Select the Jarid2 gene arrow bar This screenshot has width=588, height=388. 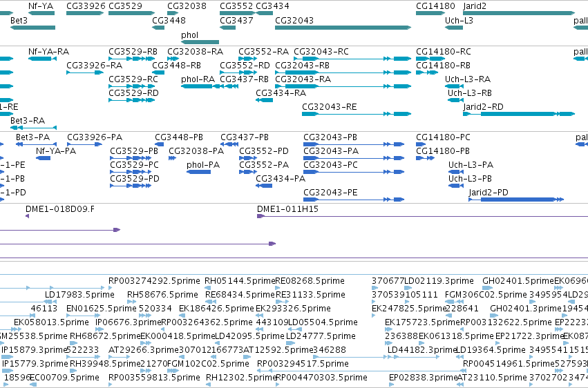point(519,13)
